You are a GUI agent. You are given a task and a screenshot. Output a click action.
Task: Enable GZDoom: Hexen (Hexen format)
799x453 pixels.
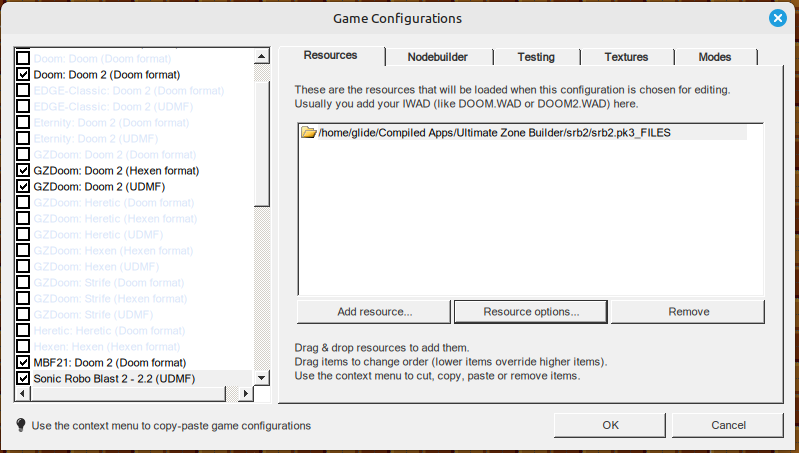[23, 251]
